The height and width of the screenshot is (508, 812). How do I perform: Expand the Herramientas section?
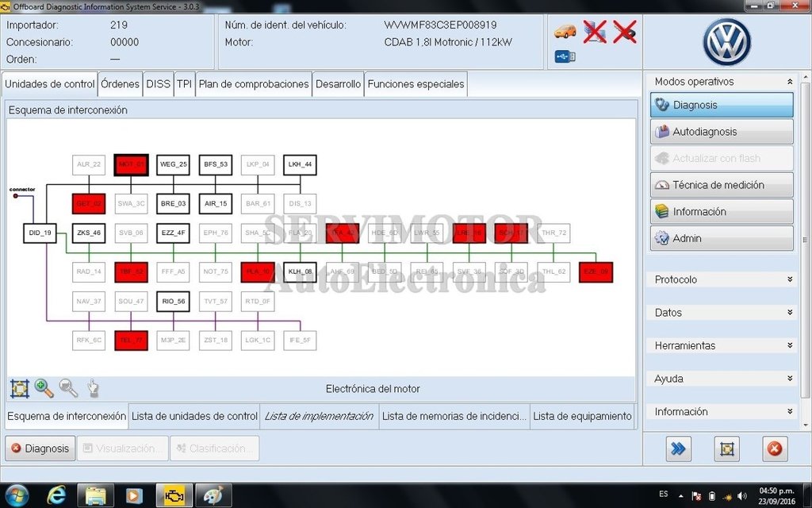789,345
